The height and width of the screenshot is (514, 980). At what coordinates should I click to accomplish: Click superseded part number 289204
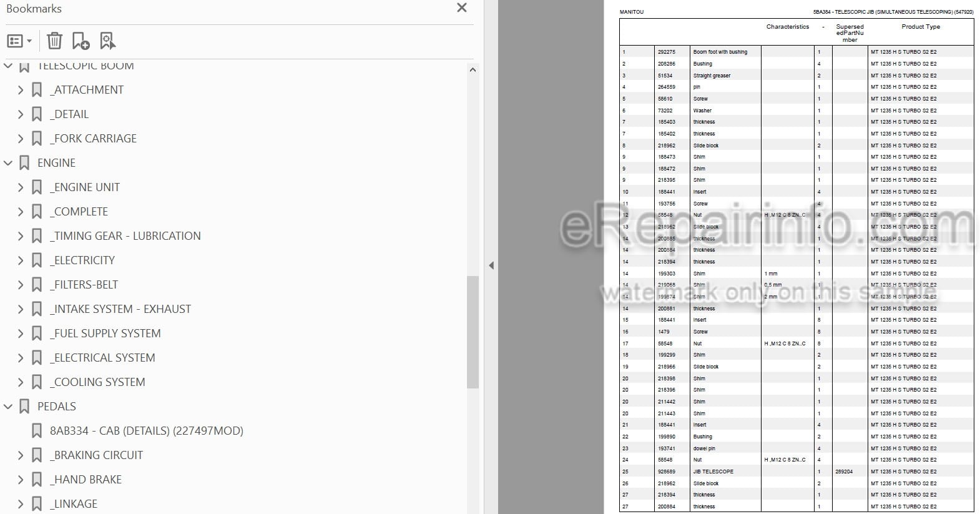(x=843, y=472)
